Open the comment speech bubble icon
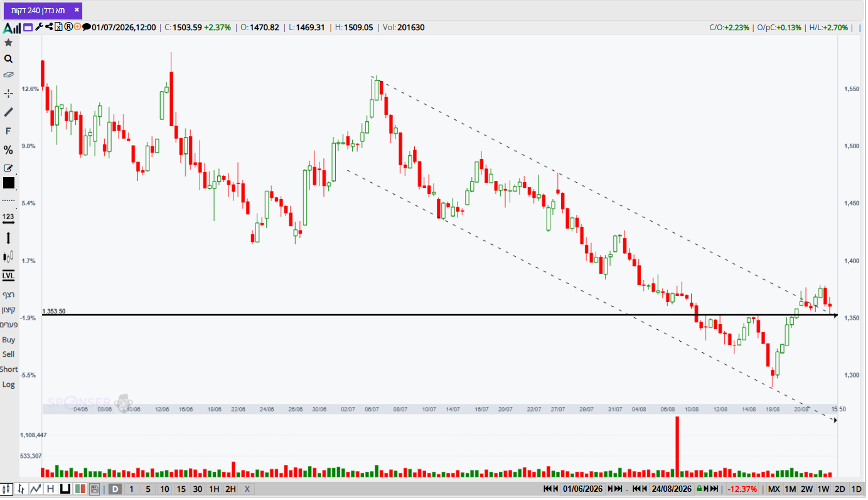This screenshot has width=868, height=500. [x=87, y=27]
